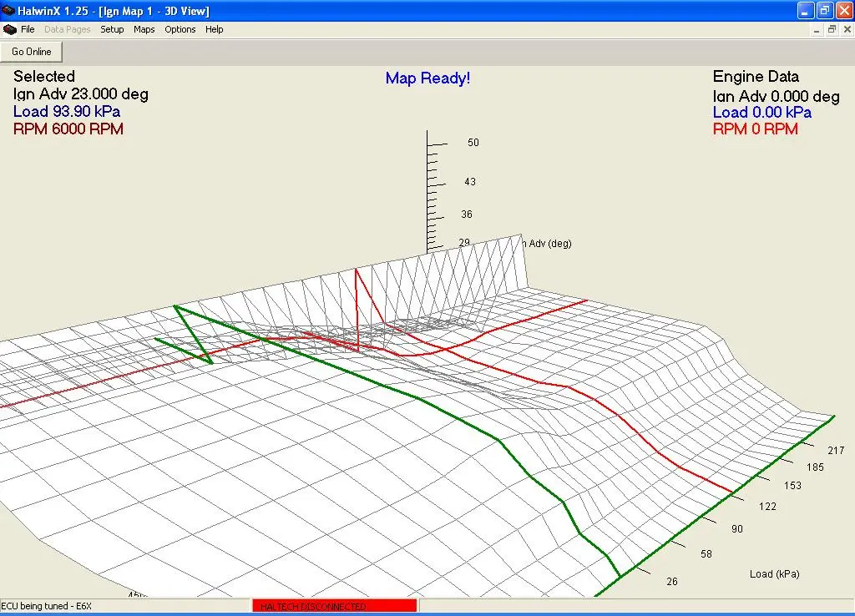
Task: Click the 50 mark on the Ign Adv scale
Action: [x=473, y=143]
